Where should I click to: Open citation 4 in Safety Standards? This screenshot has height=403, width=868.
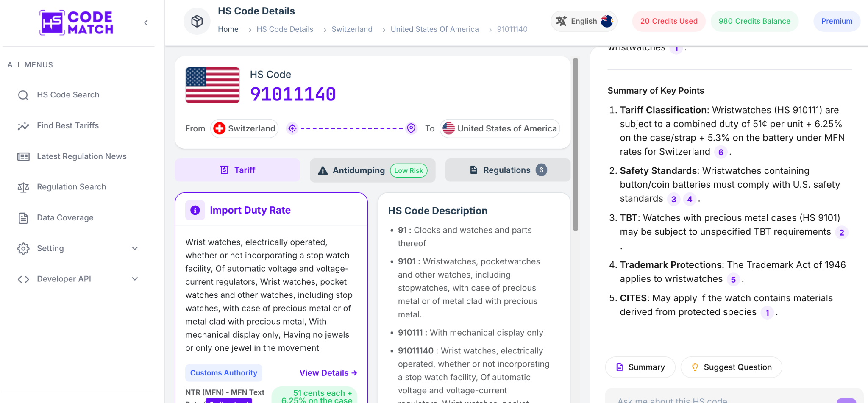click(690, 199)
